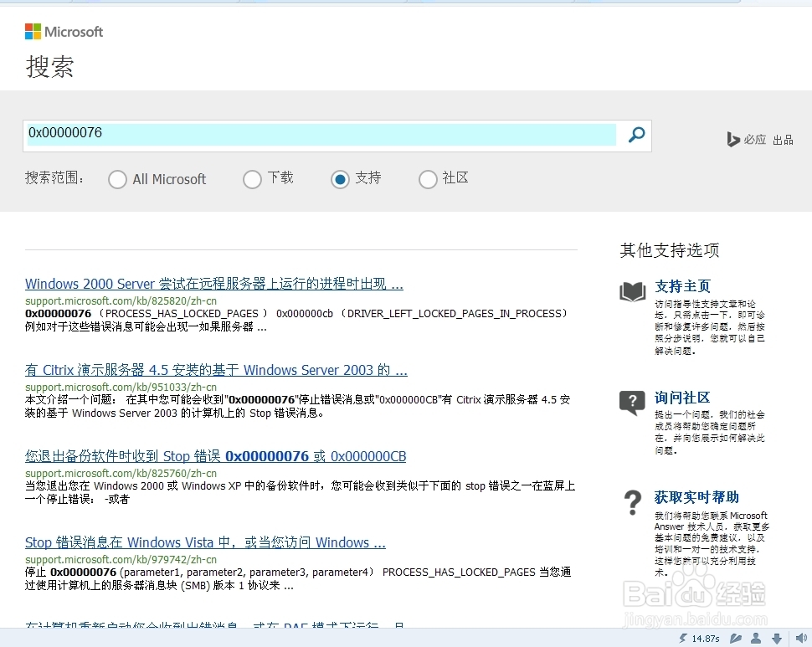Mute sound via speaker icon in status bar
812x647 pixels.
click(801, 638)
